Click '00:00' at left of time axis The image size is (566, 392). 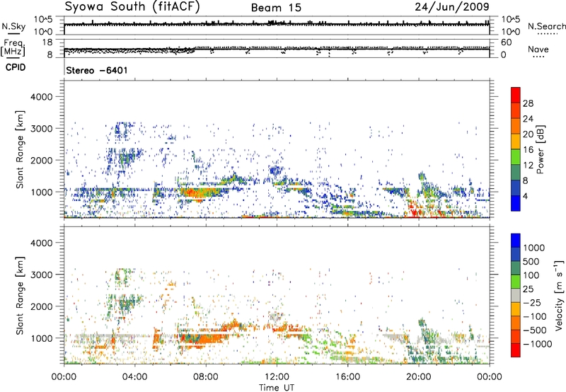point(64,377)
